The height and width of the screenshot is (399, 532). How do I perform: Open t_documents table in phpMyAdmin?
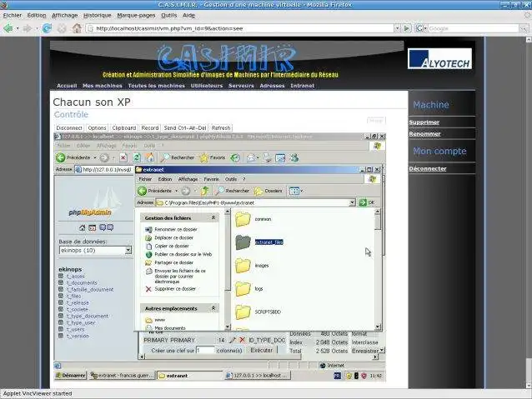coord(82,282)
